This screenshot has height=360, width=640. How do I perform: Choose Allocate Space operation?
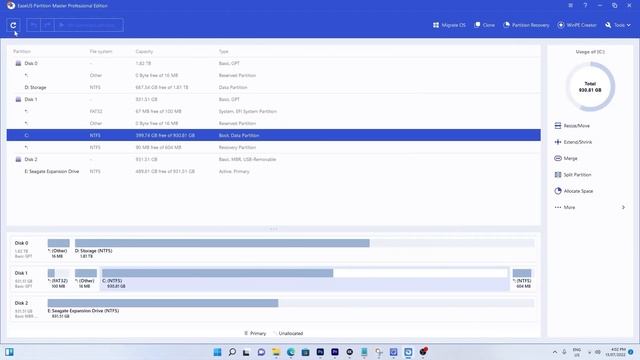[574, 191]
